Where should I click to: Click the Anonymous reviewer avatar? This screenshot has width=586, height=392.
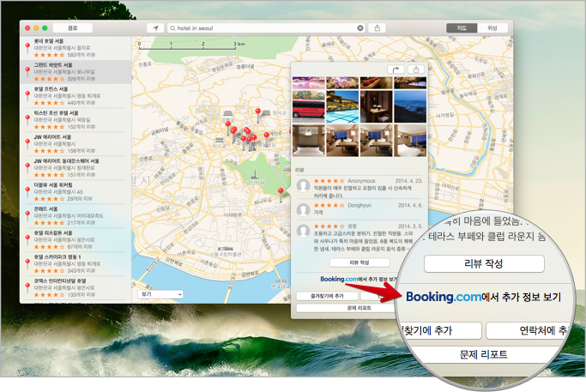click(x=303, y=185)
